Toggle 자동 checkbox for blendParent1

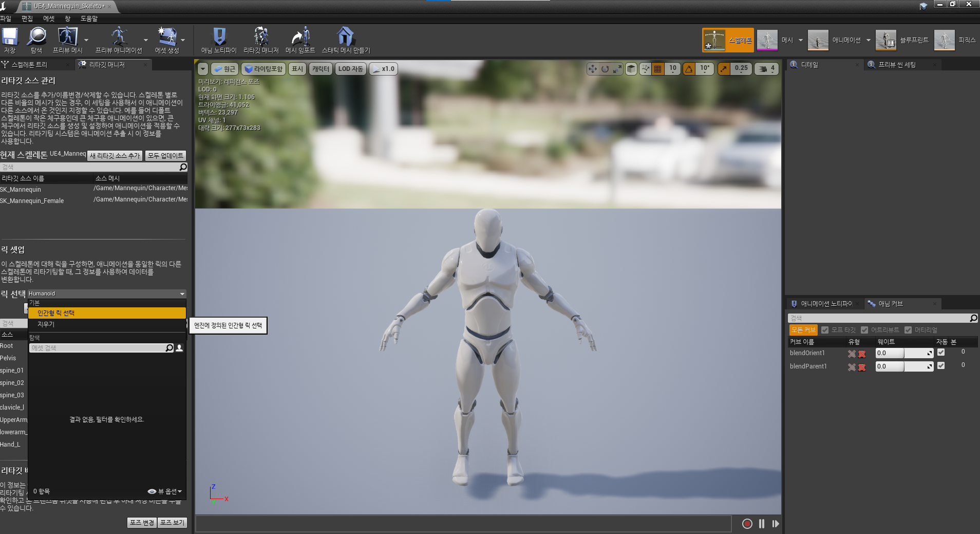(x=941, y=366)
